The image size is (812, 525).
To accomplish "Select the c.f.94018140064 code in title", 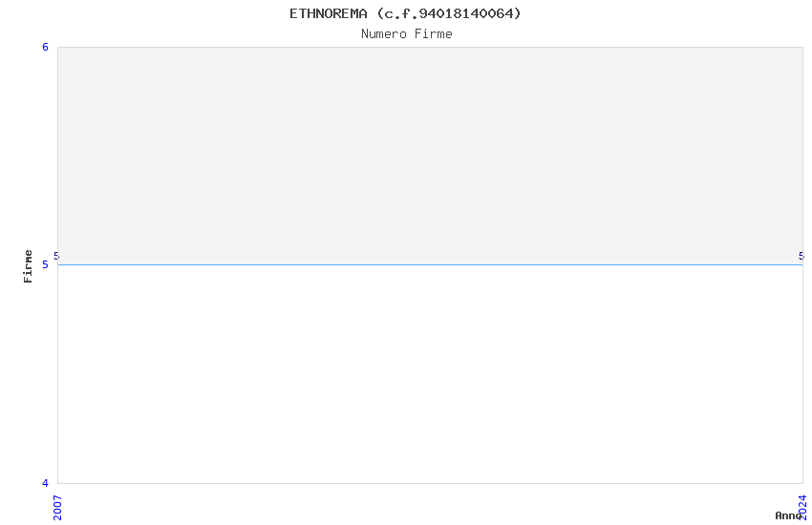I will [449, 13].
